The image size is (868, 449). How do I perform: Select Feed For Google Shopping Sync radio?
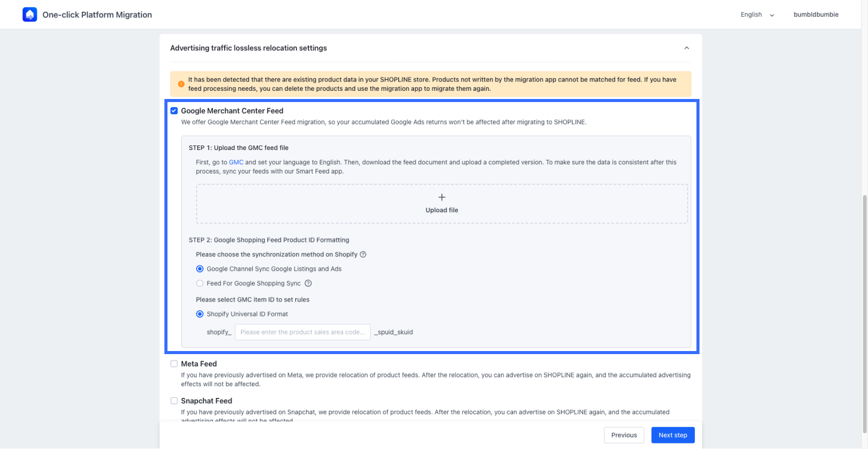200,284
